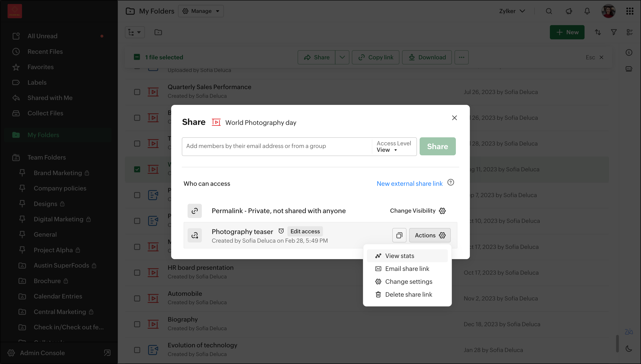Open the filter funnel icon

point(614,32)
